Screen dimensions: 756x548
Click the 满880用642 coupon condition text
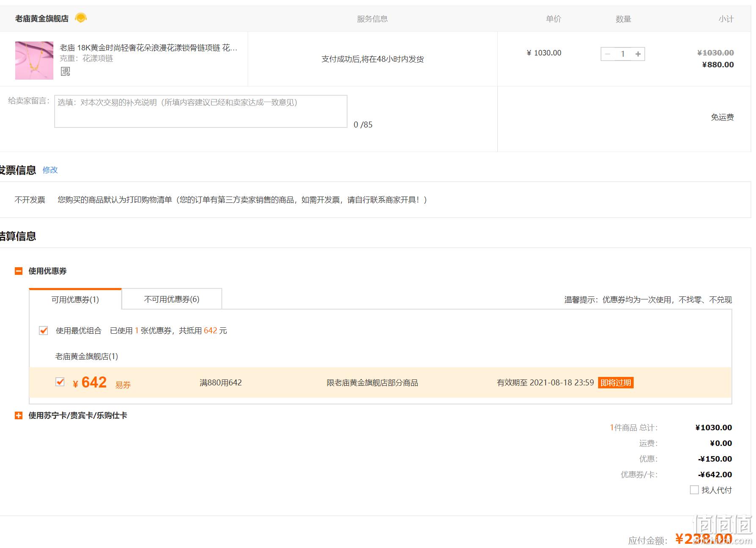(x=221, y=383)
